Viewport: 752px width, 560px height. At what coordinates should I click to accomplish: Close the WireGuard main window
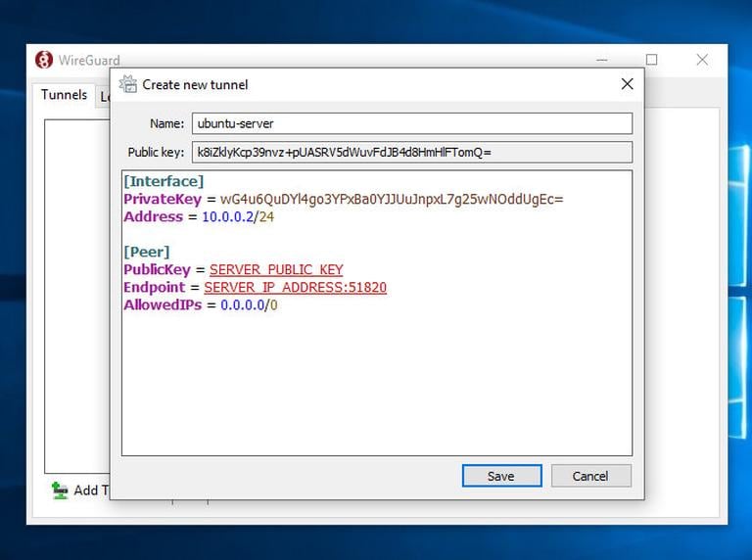(702, 60)
